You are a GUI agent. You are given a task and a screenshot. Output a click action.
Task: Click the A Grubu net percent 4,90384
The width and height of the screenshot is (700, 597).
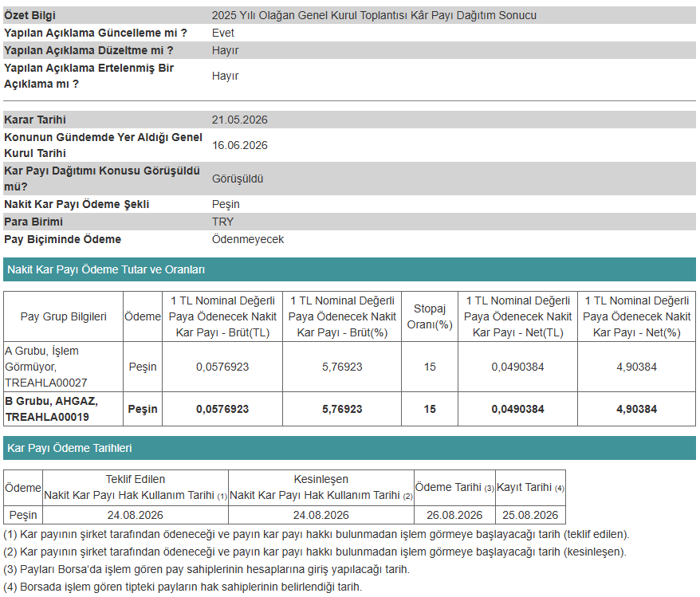tap(636, 367)
